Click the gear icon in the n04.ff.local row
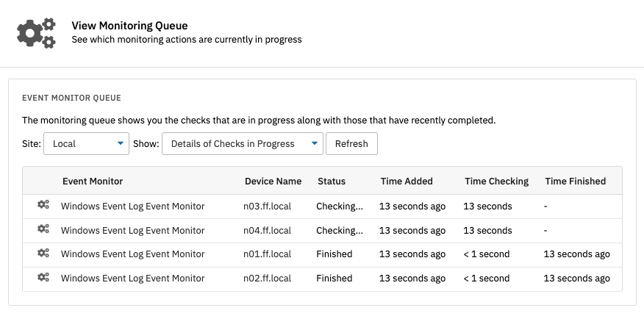644x316 pixels. [43, 230]
